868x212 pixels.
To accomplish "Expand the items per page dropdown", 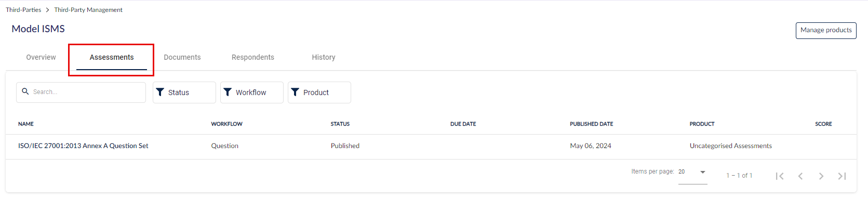I will [x=693, y=172].
